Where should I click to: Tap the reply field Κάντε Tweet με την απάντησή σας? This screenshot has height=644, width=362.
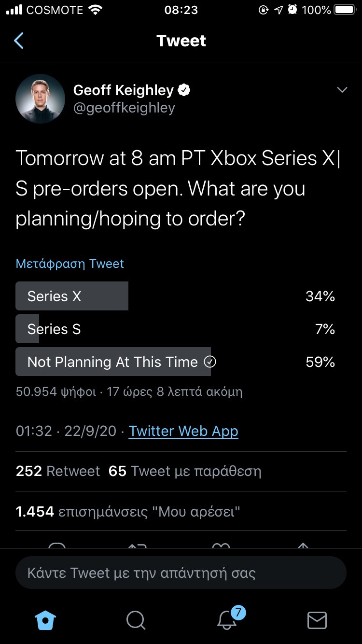point(181,573)
